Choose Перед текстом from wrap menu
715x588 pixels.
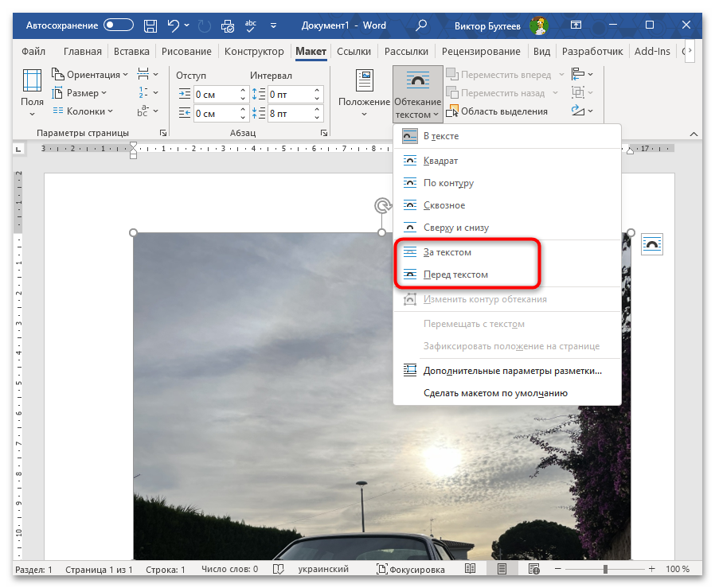[455, 275]
